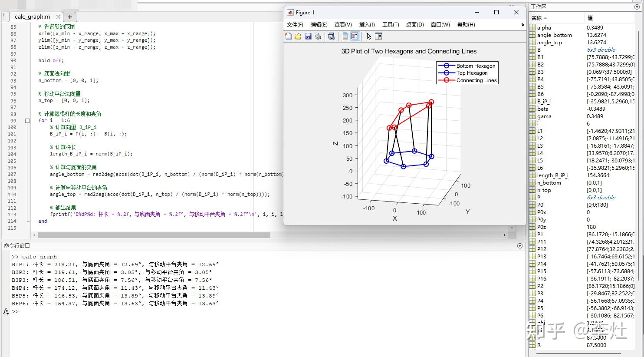Select workspace variable name angle_top
644x357 pixels.
[549, 43]
